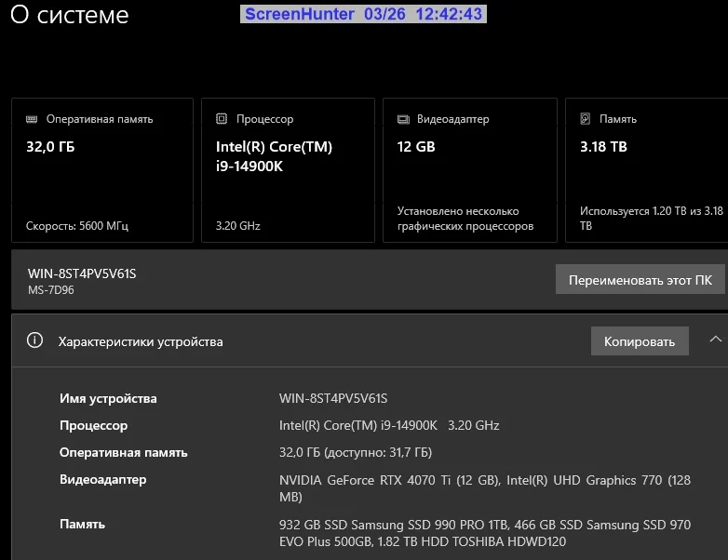Collapse the Характеристики устройства section with the chevron
728x560 pixels.
pyautogui.click(x=715, y=340)
